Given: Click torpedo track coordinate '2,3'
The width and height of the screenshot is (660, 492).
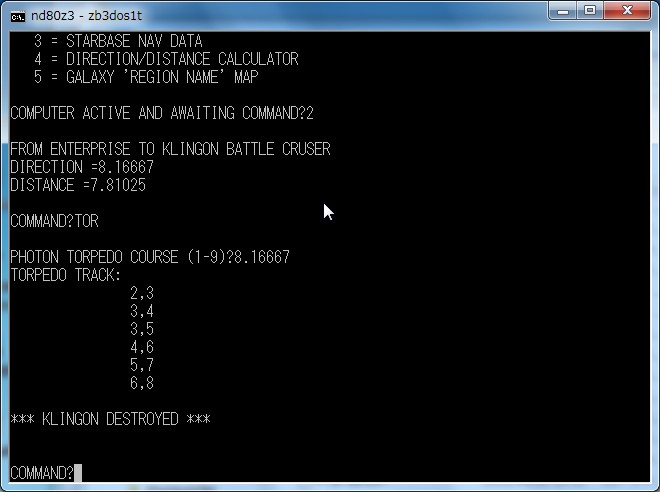Looking at the screenshot, I should [142, 293].
